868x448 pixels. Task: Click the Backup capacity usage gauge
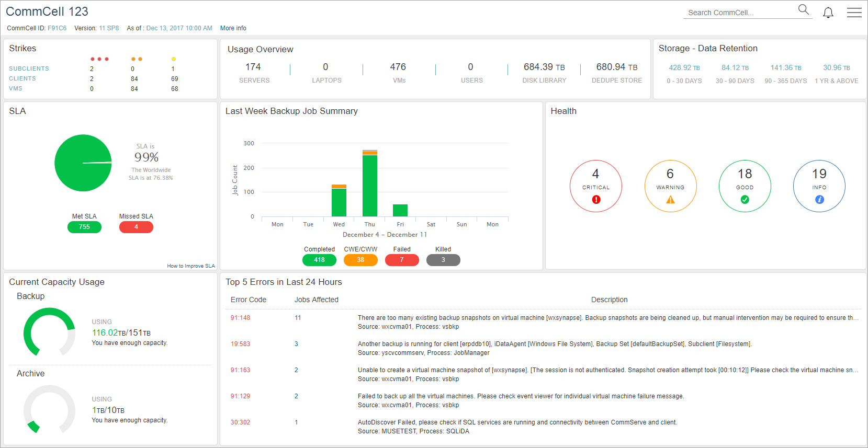click(49, 333)
